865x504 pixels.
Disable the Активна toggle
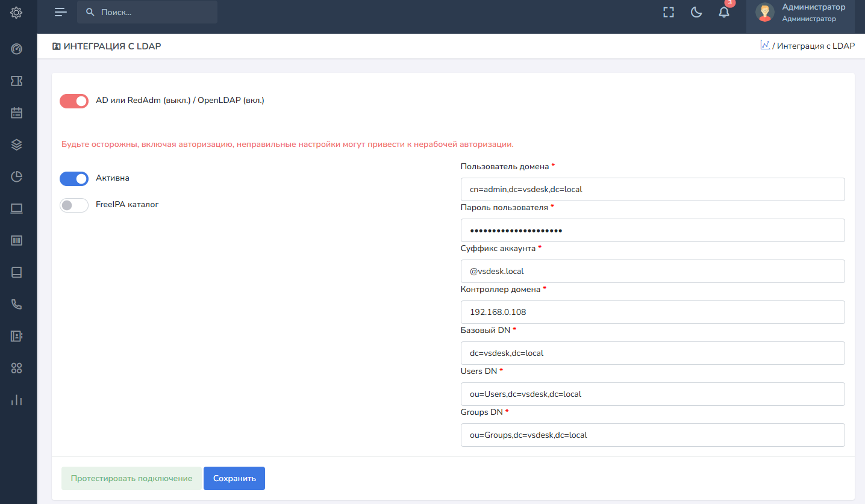click(x=74, y=179)
